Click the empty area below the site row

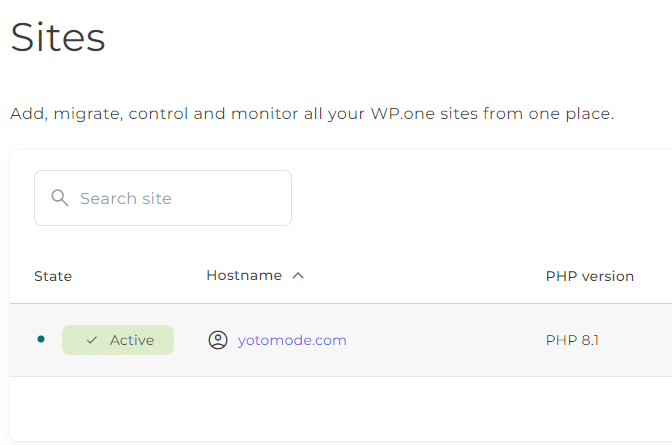(340, 408)
